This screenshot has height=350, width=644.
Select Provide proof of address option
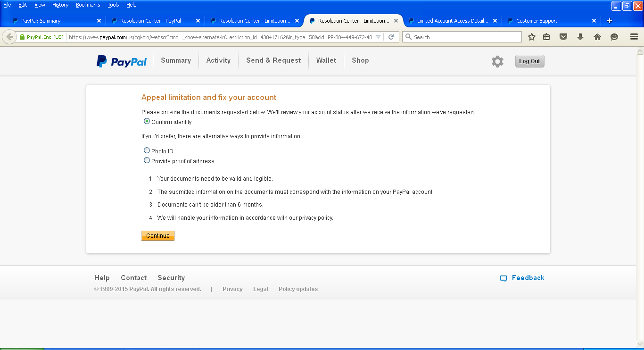[x=147, y=160]
